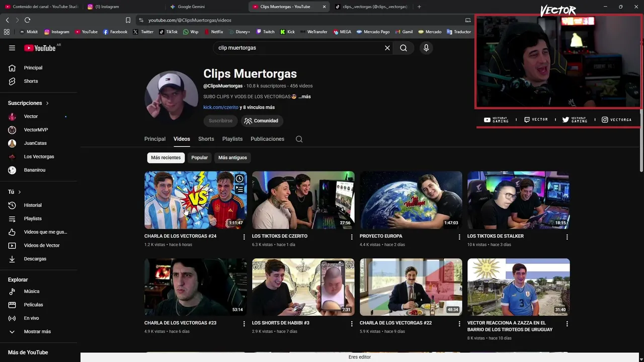Select Más recientes filter chip
The image size is (644, 362).
click(166, 158)
